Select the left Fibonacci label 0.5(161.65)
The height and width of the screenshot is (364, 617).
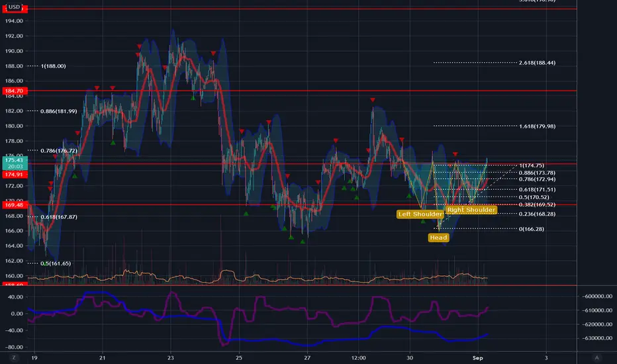point(56,263)
